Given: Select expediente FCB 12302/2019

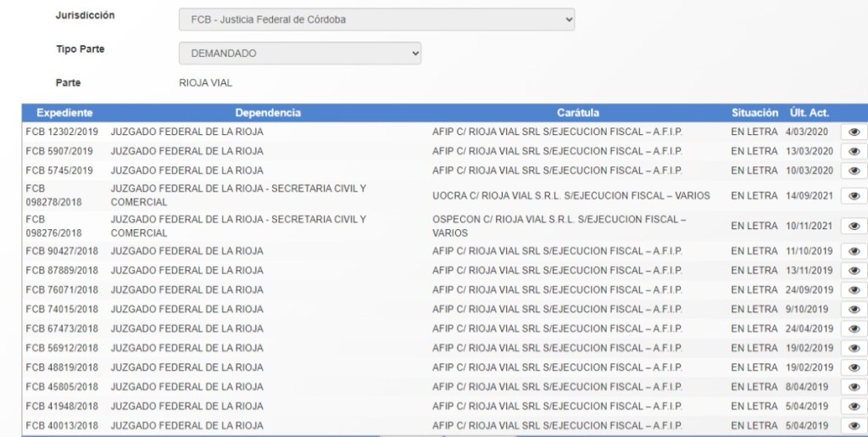Looking at the screenshot, I should 62,132.
